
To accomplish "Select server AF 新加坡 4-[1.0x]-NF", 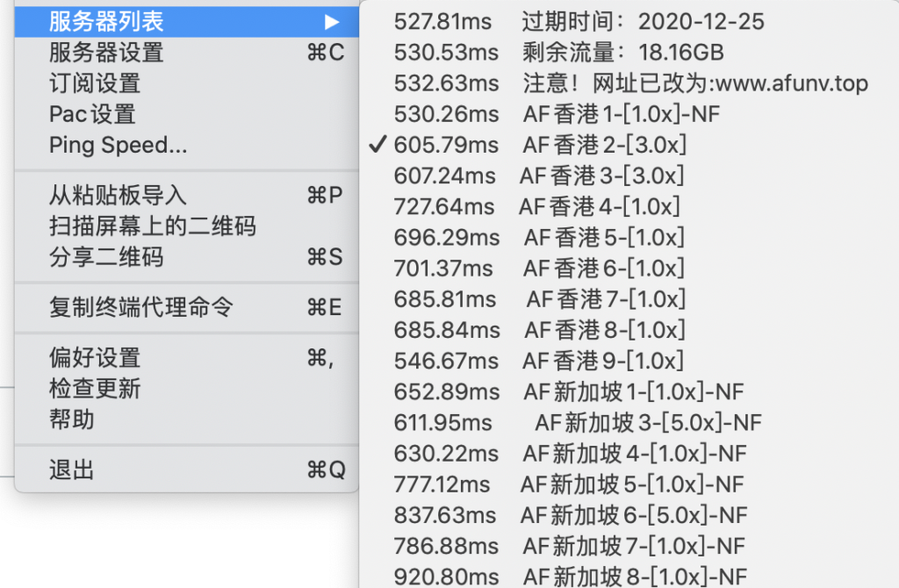I will click(629, 455).
